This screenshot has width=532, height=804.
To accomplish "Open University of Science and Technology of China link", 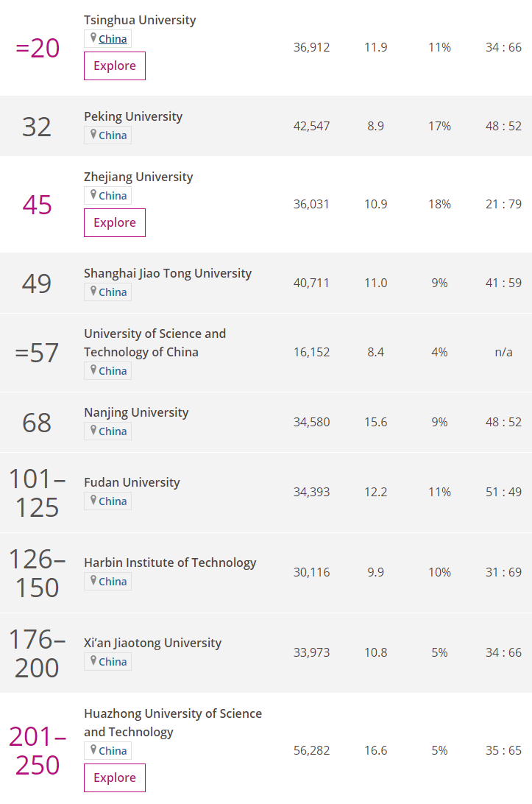I will click(x=155, y=343).
